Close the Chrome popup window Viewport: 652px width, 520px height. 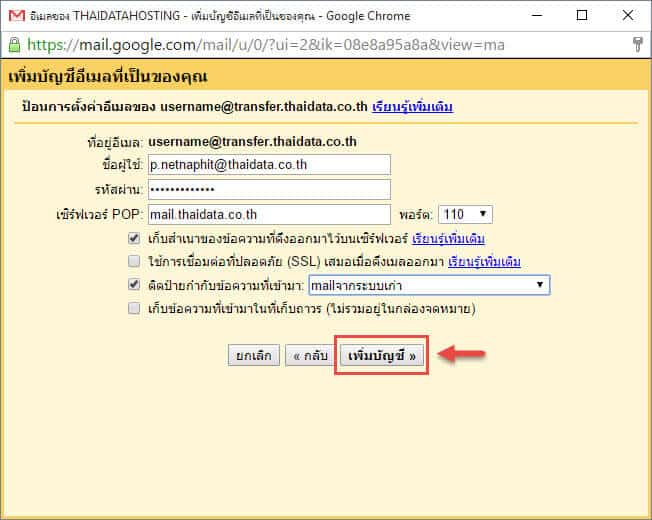click(x=628, y=15)
